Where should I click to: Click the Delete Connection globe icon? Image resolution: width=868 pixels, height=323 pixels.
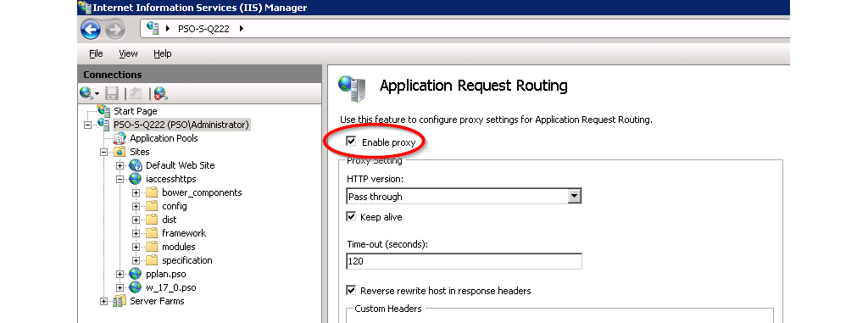pos(161,93)
